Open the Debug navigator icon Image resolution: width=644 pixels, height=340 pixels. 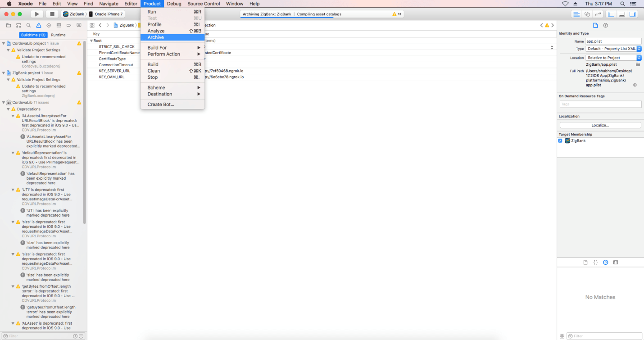pos(59,25)
